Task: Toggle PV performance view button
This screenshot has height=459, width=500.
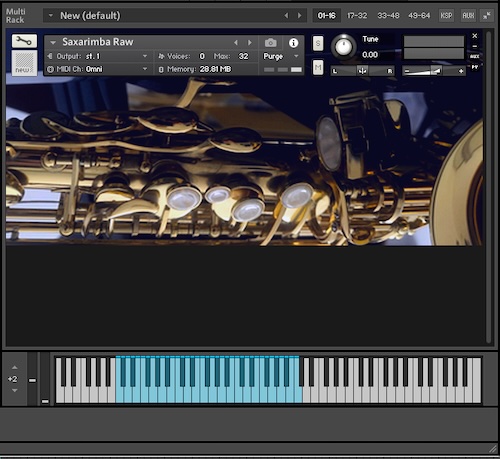Action: tap(475, 67)
